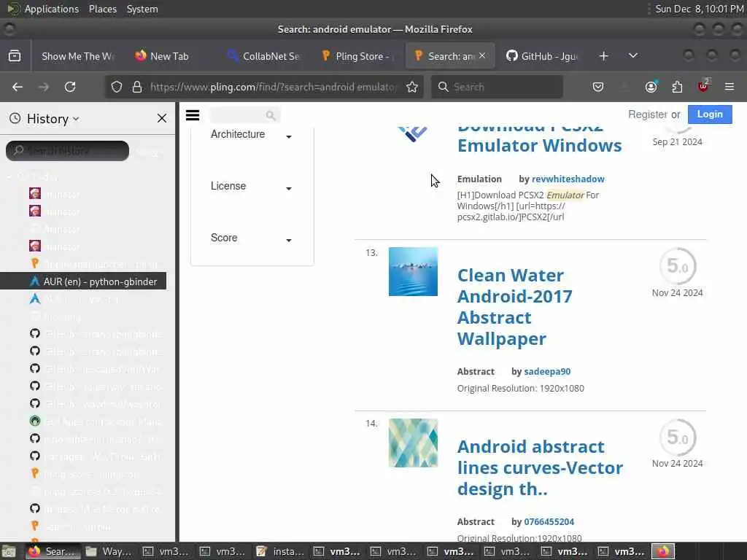Switch to the Sear... Firefox taskbar window
The height and width of the screenshot is (560, 747).
[x=53, y=551]
